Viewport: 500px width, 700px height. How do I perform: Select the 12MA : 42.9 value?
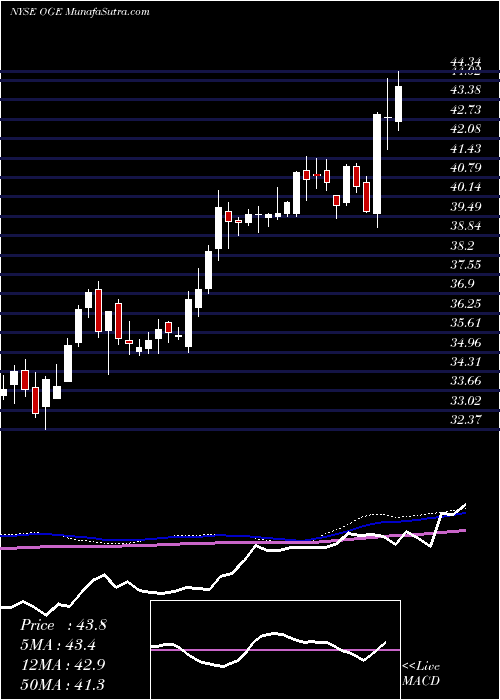pyautogui.click(x=62, y=664)
